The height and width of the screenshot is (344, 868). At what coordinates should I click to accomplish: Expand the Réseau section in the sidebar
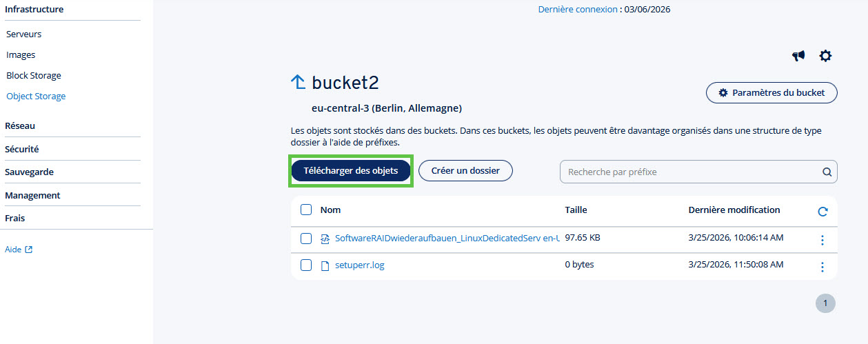click(20, 126)
